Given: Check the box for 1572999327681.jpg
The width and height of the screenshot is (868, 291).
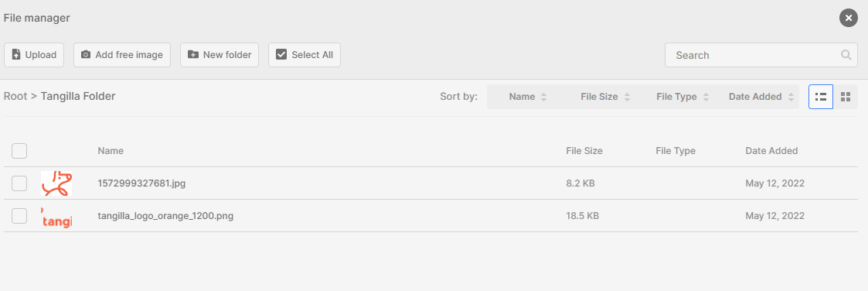Looking at the screenshot, I should pos(19,183).
